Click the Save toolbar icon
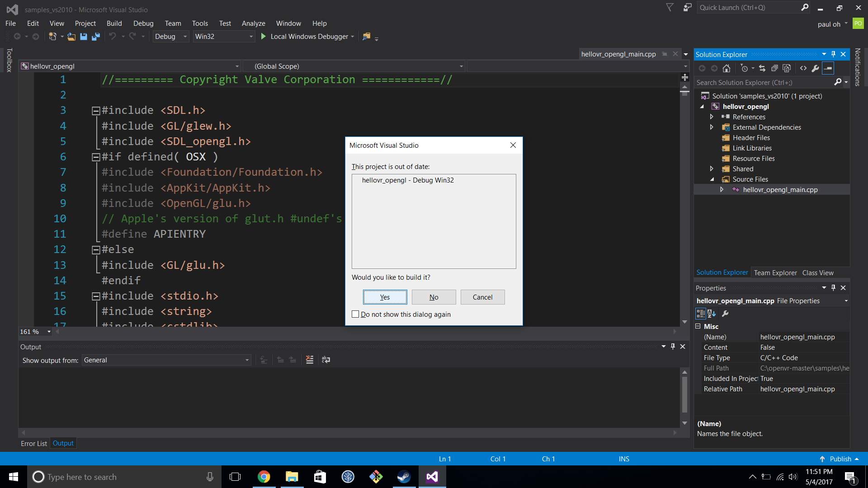Image resolution: width=868 pixels, height=488 pixels. click(x=84, y=37)
